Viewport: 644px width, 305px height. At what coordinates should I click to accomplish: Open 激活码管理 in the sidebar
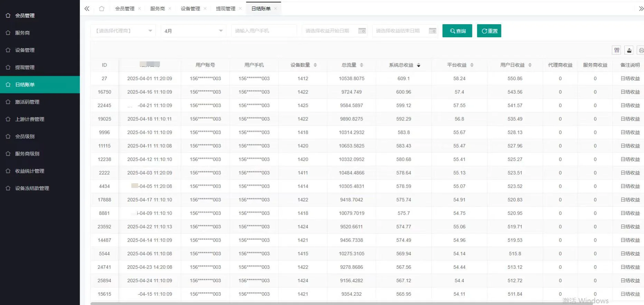pos(40,102)
